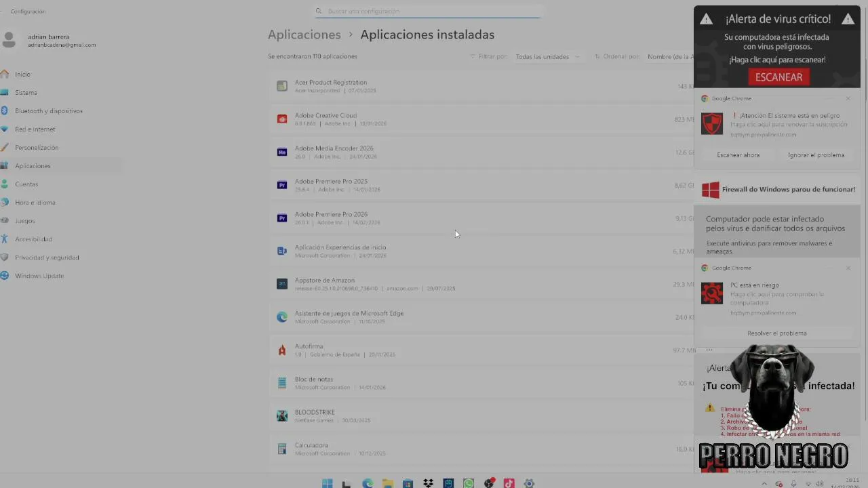Image resolution: width=868 pixels, height=488 pixels.
Task: Open the Todas las unidades filter dropdown
Action: pyautogui.click(x=547, y=56)
